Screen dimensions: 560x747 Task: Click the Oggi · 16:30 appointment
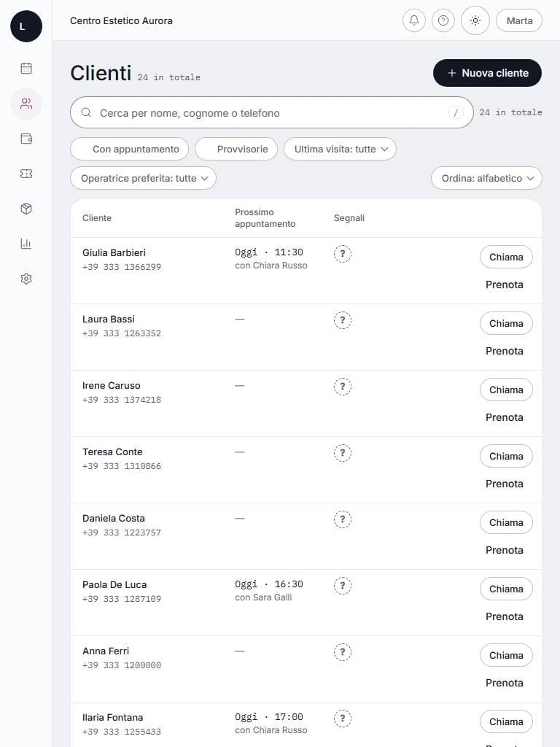pyautogui.click(x=268, y=584)
